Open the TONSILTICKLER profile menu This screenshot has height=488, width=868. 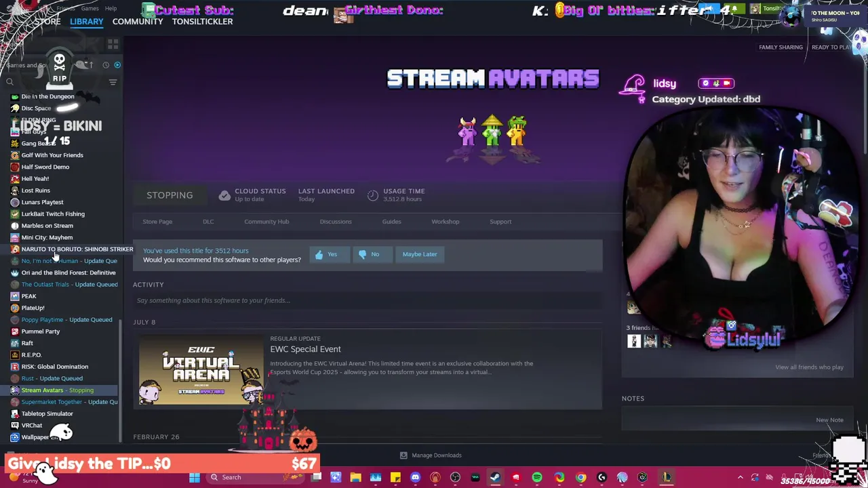pos(202,22)
